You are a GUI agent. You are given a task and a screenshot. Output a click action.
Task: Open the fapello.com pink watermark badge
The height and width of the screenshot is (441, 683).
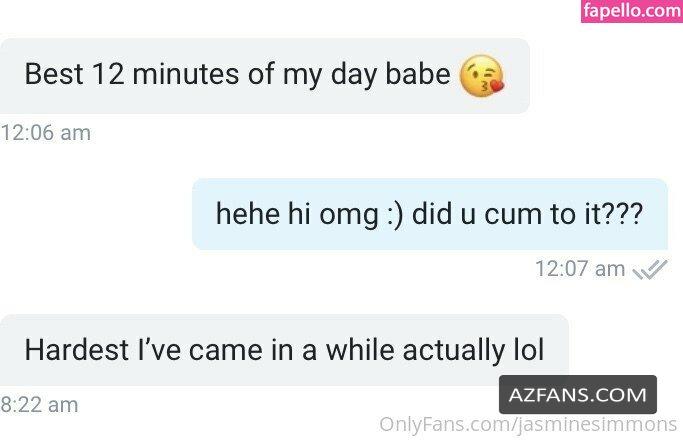[632, 10]
